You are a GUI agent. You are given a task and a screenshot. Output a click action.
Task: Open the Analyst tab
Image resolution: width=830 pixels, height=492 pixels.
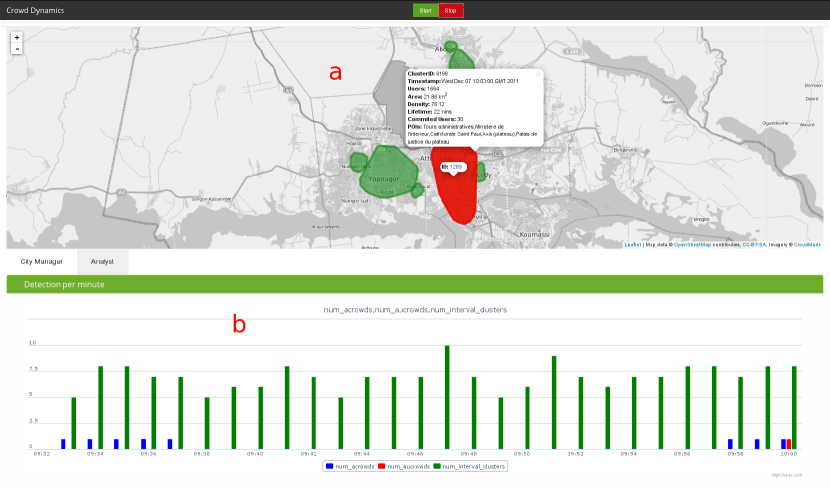[102, 260]
